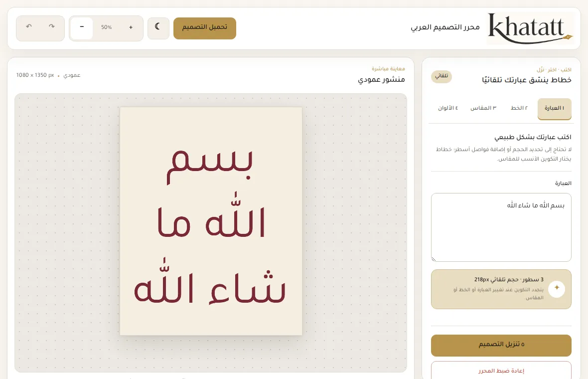Click the Khatatt logo
This screenshot has height=379, width=588.
point(530,28)
